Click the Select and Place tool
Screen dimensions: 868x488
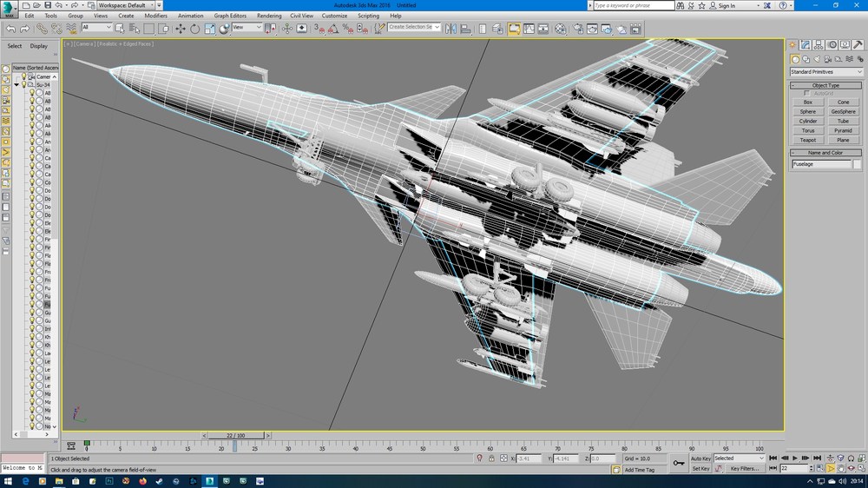point(224,29)
